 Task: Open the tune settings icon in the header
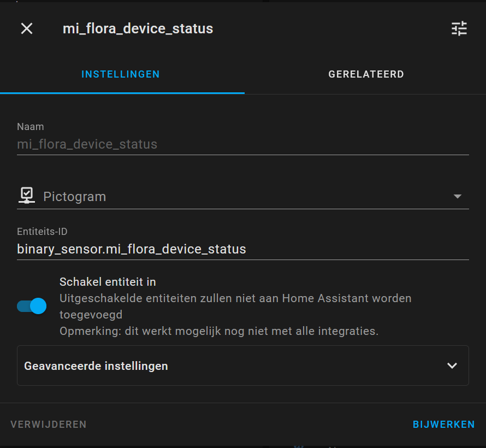459,28
